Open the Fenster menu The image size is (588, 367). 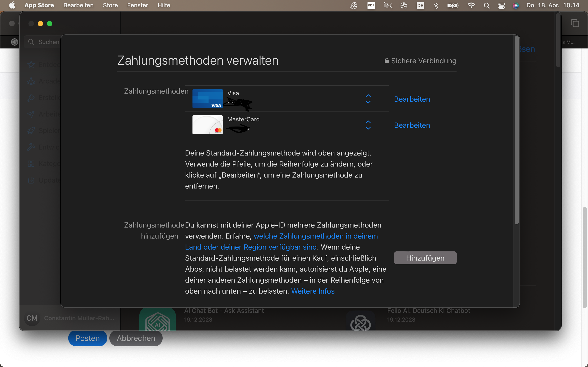(138, 5)
